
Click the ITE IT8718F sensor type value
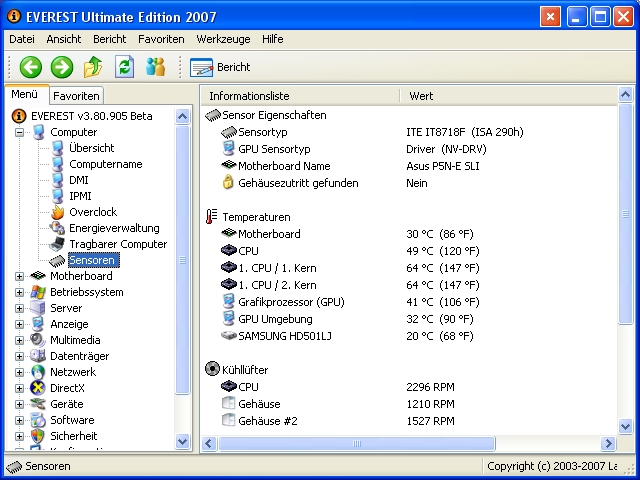tap(464, 132)
